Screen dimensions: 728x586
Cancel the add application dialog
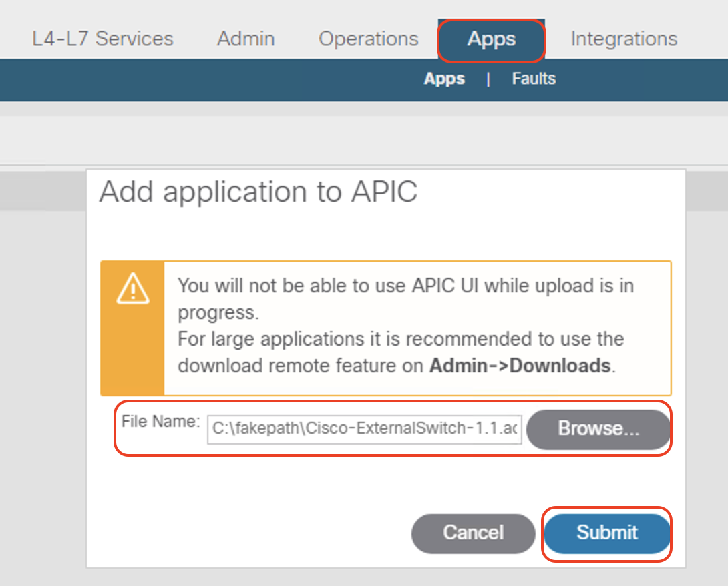click(473, 533)
